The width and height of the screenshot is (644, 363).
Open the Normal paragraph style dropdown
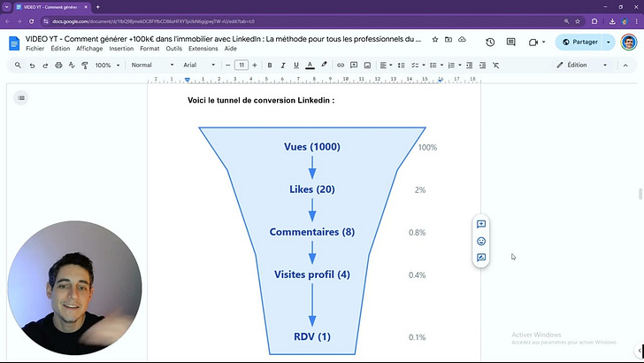tap(152, 65)
